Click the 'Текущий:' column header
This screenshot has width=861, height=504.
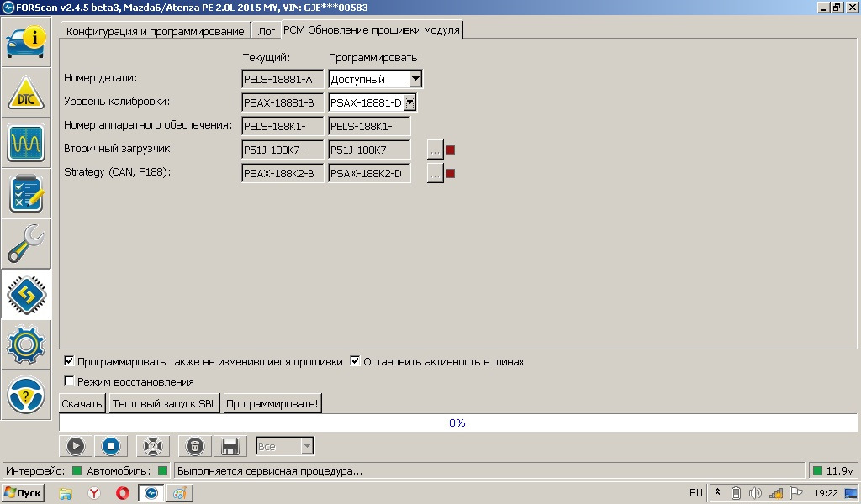tap(267, 58)
